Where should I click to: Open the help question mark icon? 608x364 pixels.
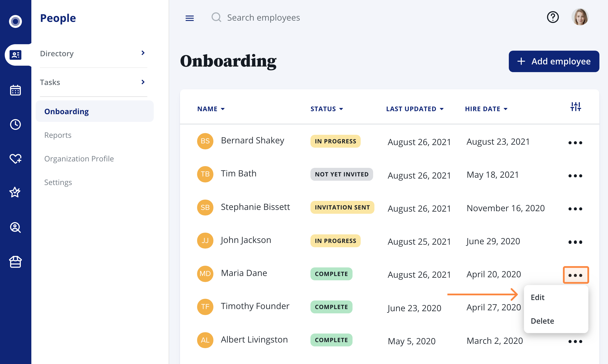coord(553,17)
